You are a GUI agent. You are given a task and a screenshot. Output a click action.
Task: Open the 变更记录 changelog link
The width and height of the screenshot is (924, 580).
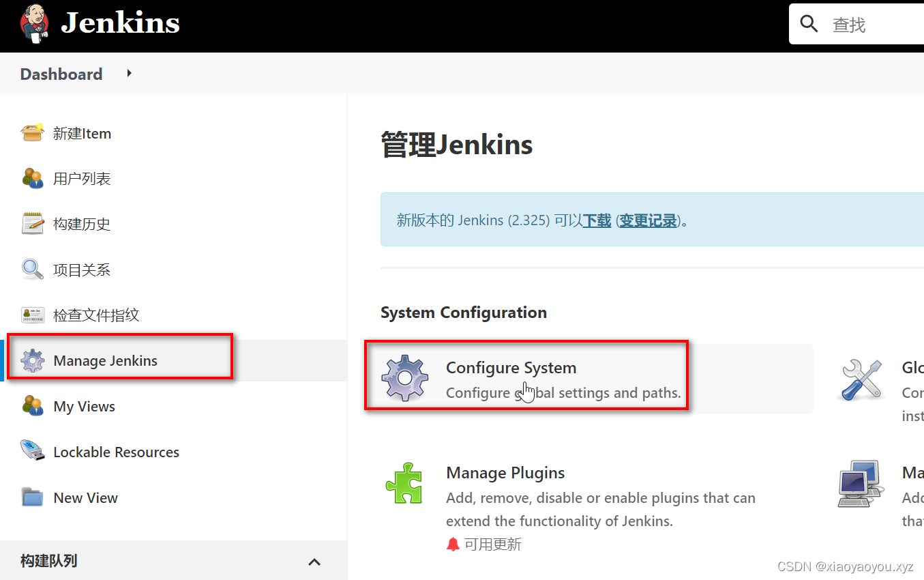648,220
